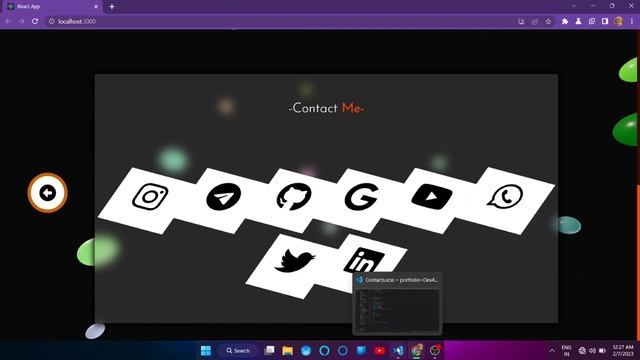The width and height of the screenshot is (640, 360).
Task: Open Chrome's three-dot menu
Action: [x=632, y=21]
